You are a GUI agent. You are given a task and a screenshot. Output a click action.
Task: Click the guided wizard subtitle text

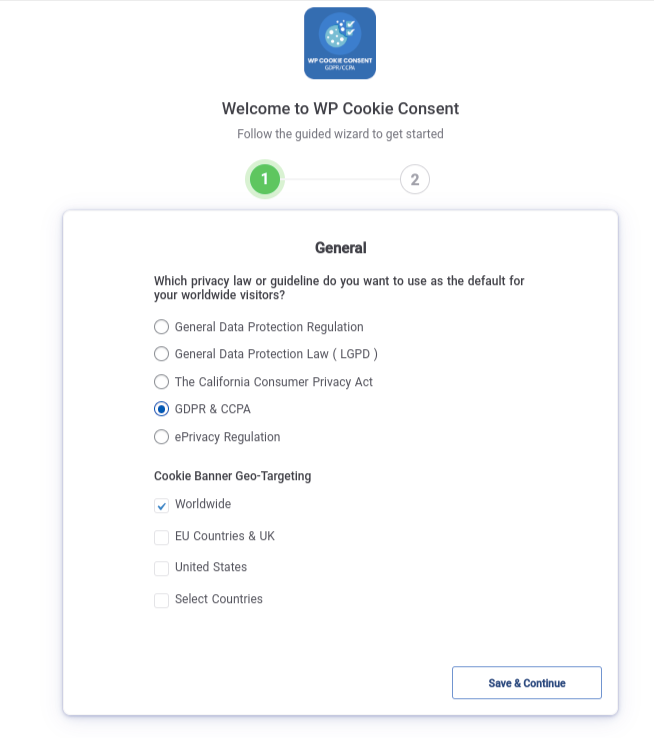click(340, 134)
